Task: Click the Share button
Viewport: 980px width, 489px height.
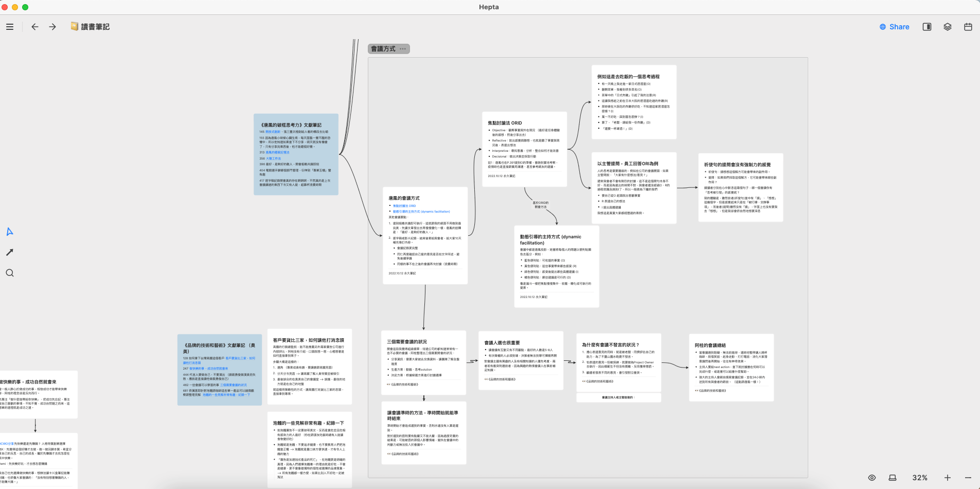Action: [894, 27]
